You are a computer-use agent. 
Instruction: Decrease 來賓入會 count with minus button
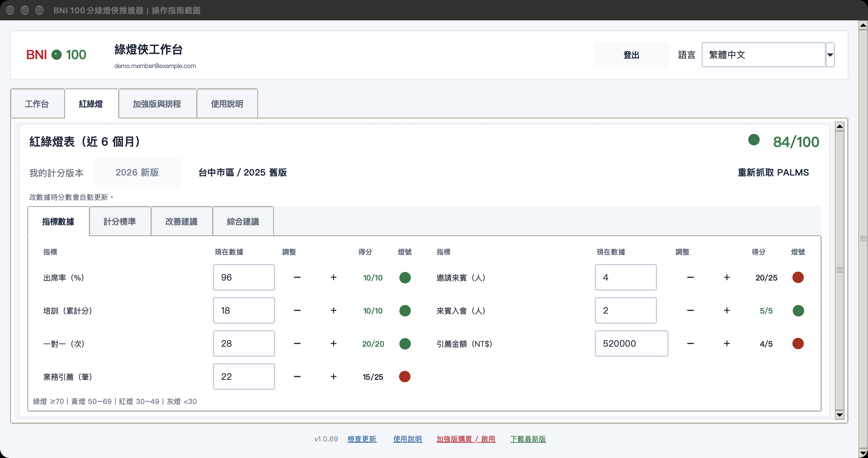tap(690, 310)
